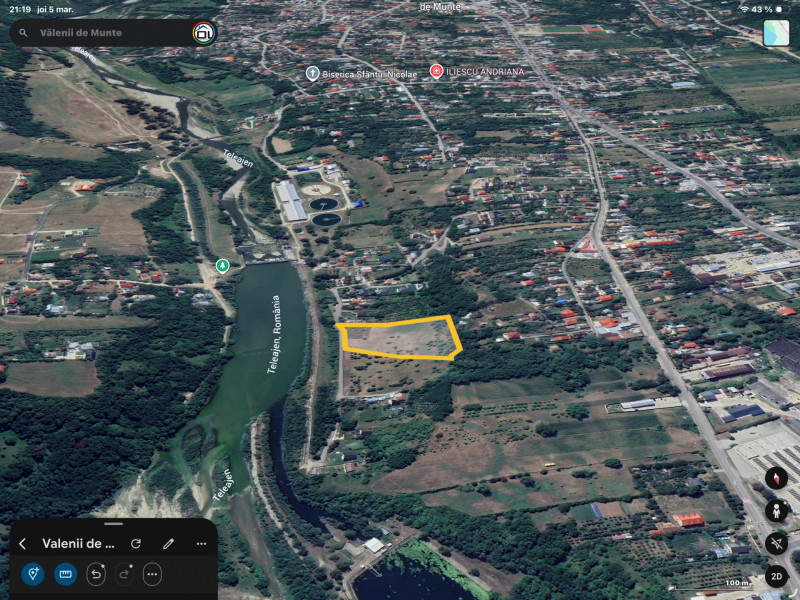Click the redo icon in project panel
Viewport: 800px width, 600px height.
point(124,574)
